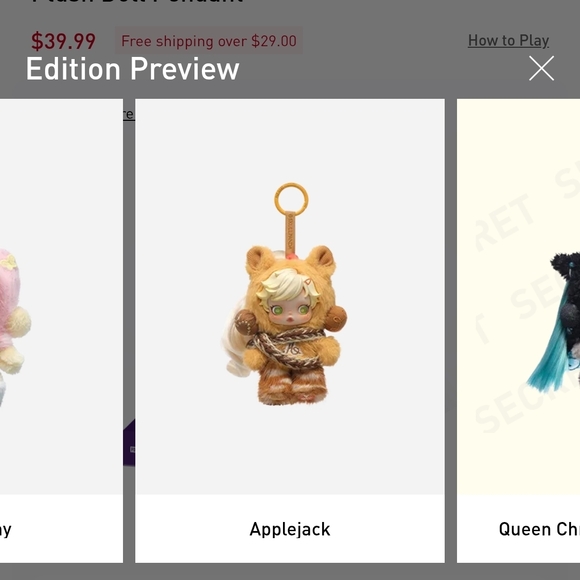Click the Queen Chrysalis name label

[x=539, y=529]
